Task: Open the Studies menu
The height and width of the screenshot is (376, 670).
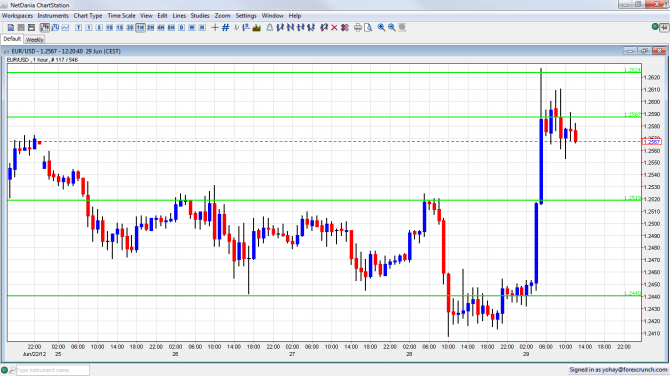Action: point(200,16)
